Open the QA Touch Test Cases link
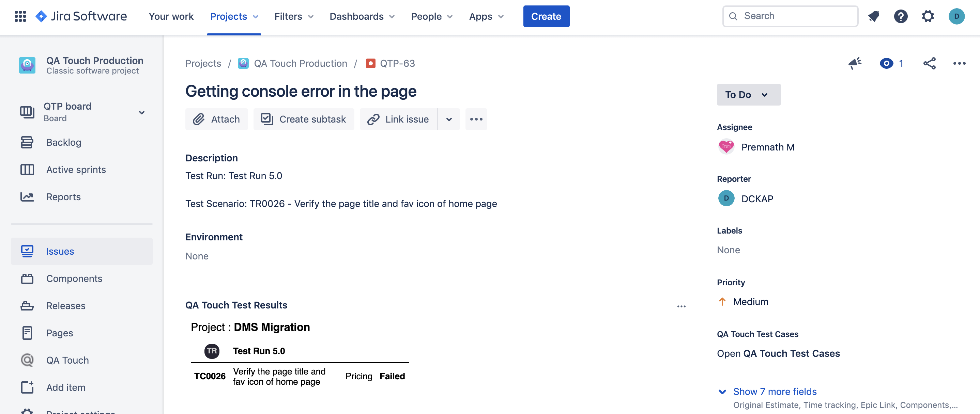Image resolution: width=980 pixels, height=414 pixels. point(778,353)
